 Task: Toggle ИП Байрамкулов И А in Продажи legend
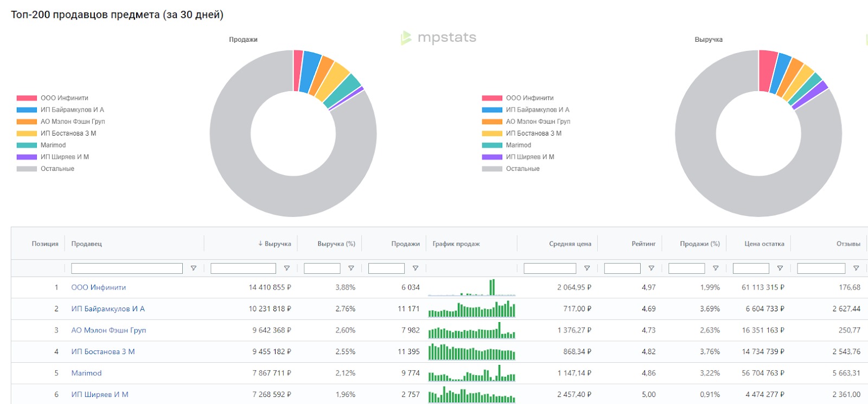[60, 110]
